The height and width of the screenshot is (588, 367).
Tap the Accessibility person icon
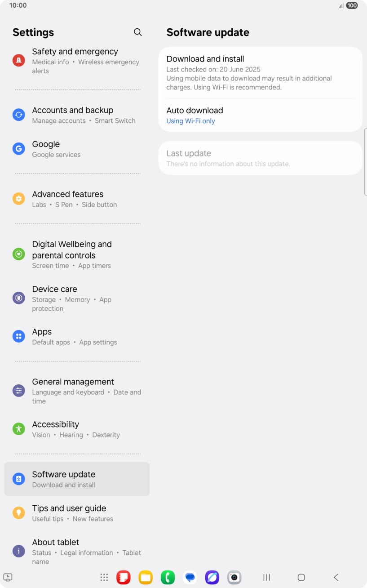pyautogui.click(x=18, y=429)
